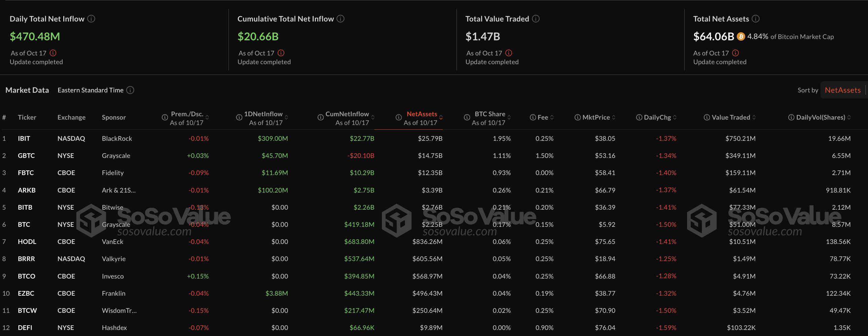Click info icon left of 1DNetInflow header

tap(239, 117)
